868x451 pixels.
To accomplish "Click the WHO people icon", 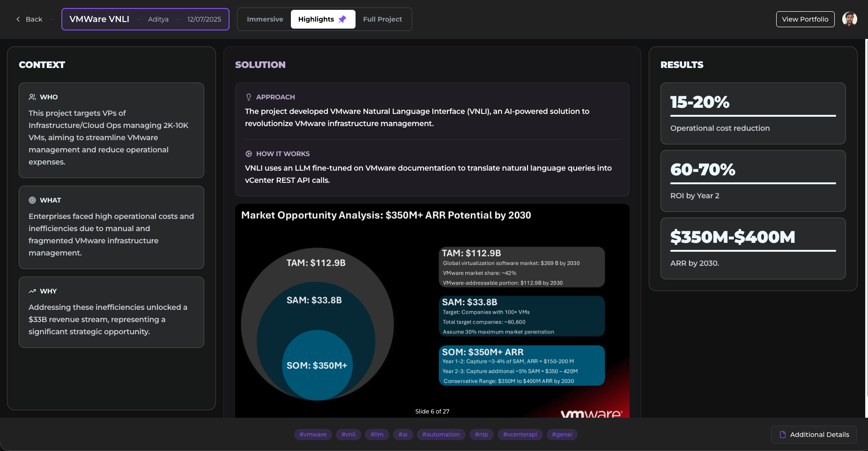I will (x=32, y=97).
